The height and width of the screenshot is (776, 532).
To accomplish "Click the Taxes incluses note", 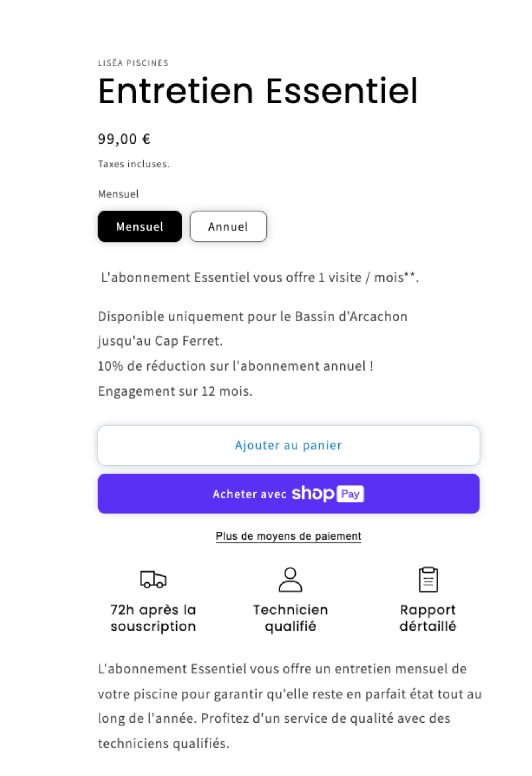I will pyautogui.click(x=133, y=164).
